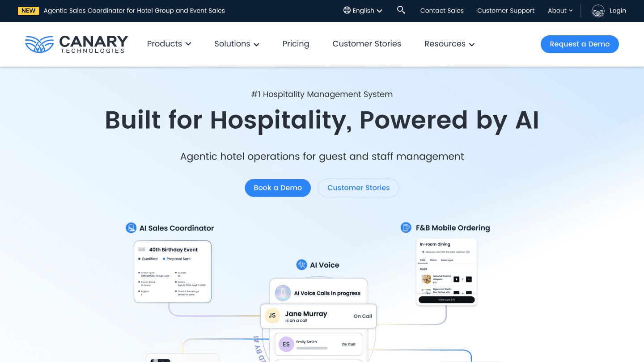Expand the Resources menu
The image size is (644, 362).
click(x=449, y=44)
